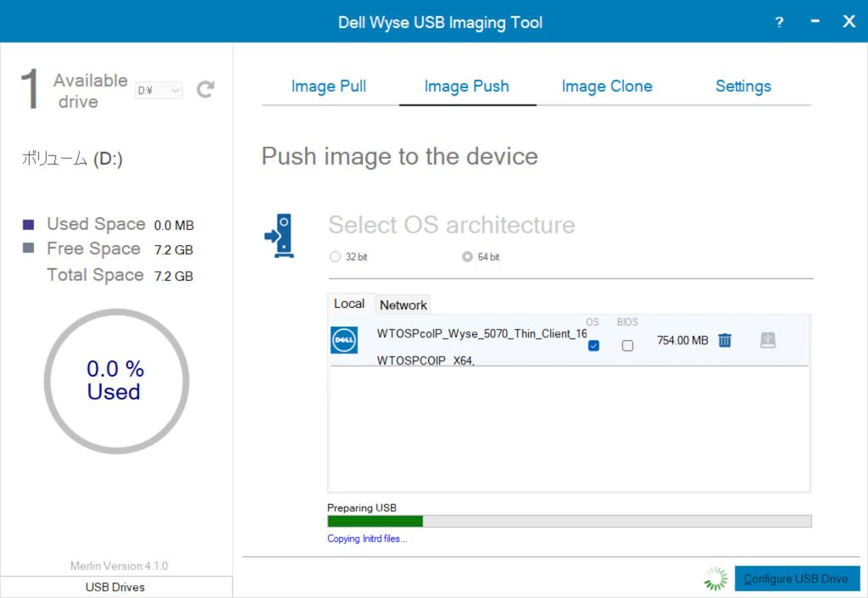The height and width of the screenshot is (598, 868).
Task: Click the purple Used Space legend square
Action: click(x=28, y=224)
